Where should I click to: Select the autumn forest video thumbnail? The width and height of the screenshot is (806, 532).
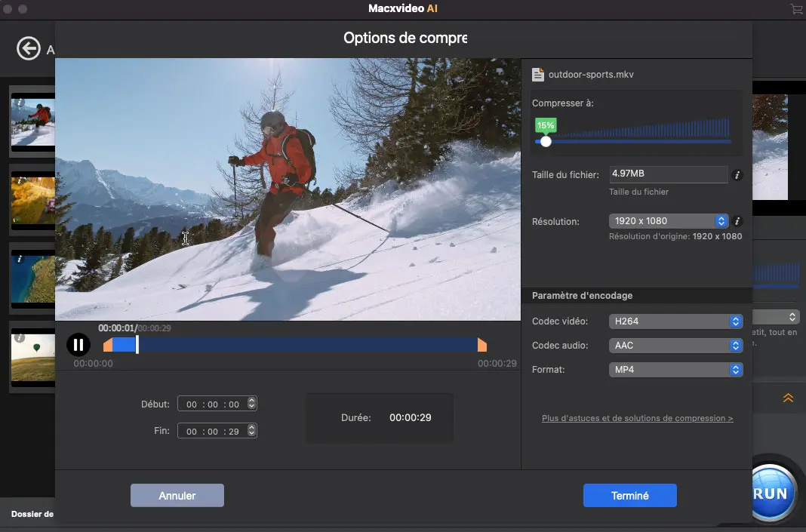point(34,200)
